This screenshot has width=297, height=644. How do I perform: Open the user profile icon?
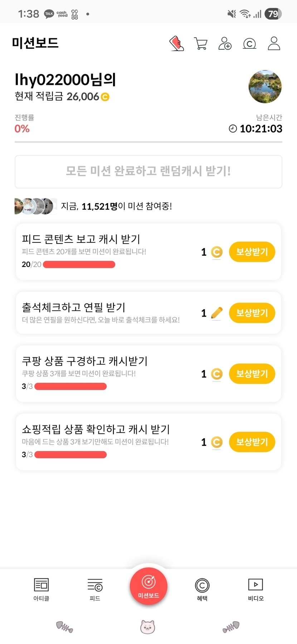click(274, 44)
